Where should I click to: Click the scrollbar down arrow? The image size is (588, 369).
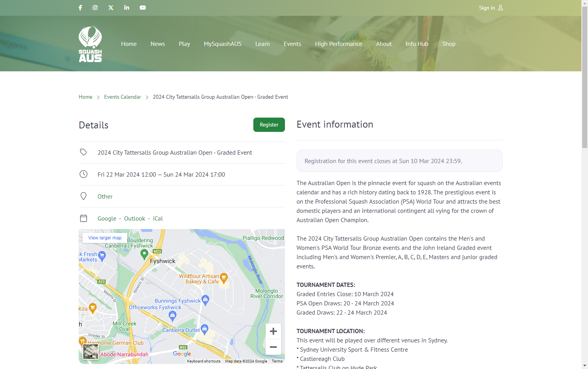coord(585,366)
